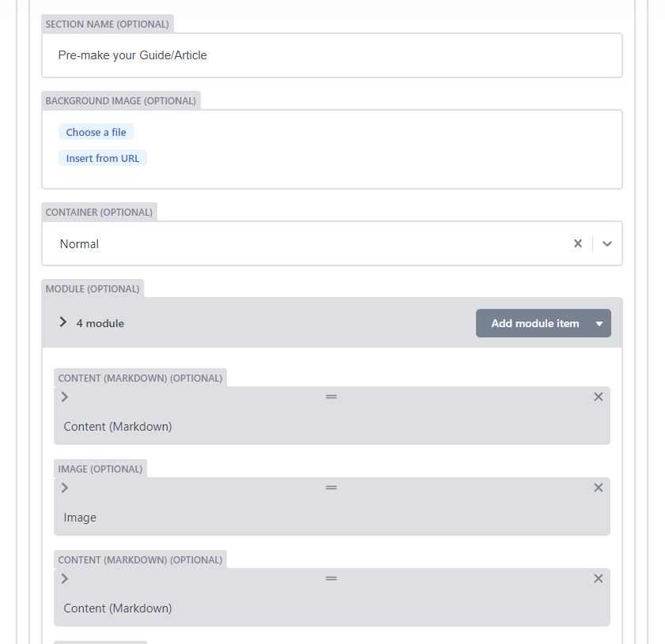Remove the Image module item
665x644 pixels.
coord(598,488)
